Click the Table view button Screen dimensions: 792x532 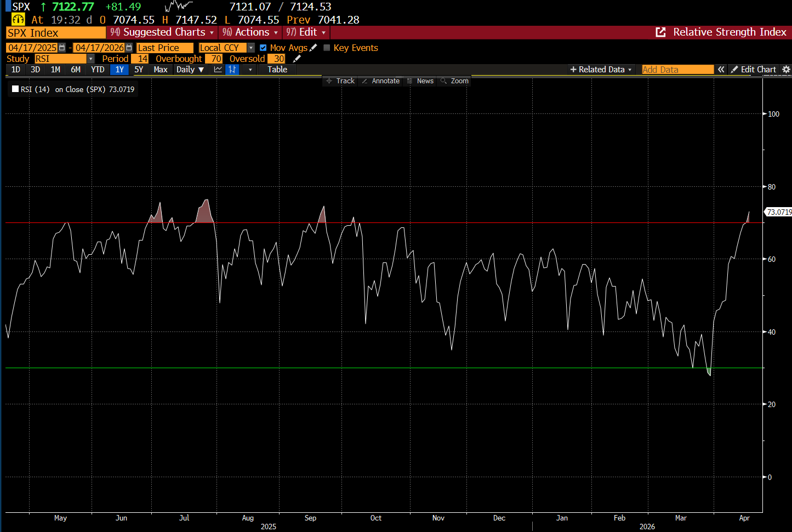coord(277,70)
